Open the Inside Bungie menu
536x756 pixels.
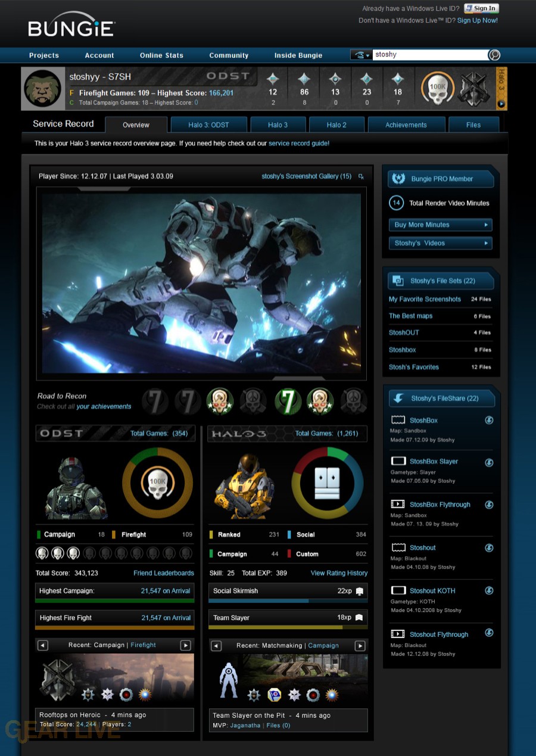(x=298, y=55)
